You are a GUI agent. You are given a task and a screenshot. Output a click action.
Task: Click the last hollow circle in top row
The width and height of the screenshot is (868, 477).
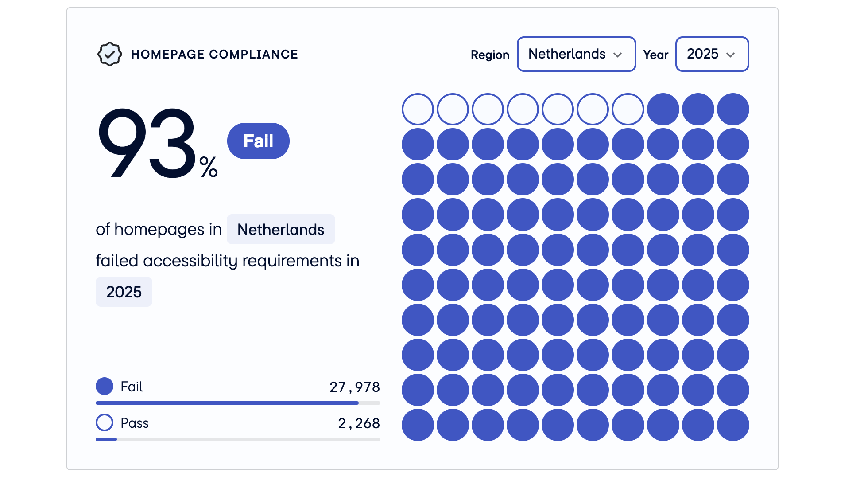tap(628, 109)
